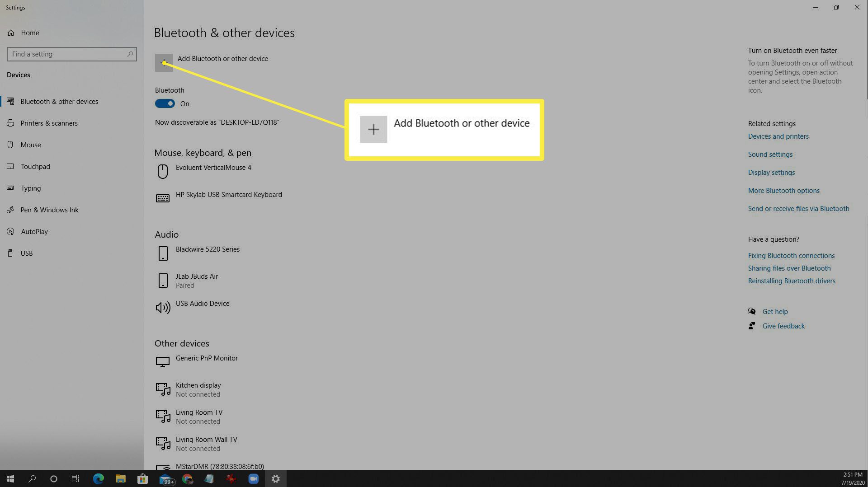The height and width of the screenshot is (487, 868).
Task: Open the Get help link
Action: point(775,312)
